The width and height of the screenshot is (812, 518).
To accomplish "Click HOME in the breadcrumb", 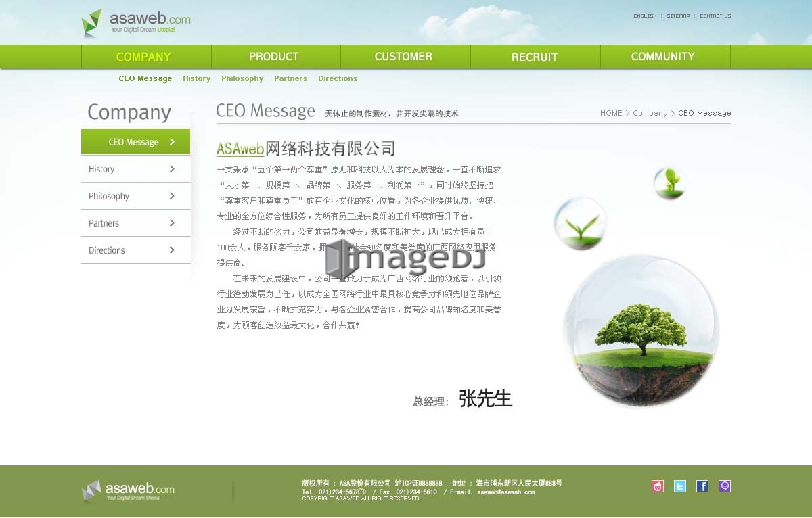I will pyautogui.click(x=611, y=113).
